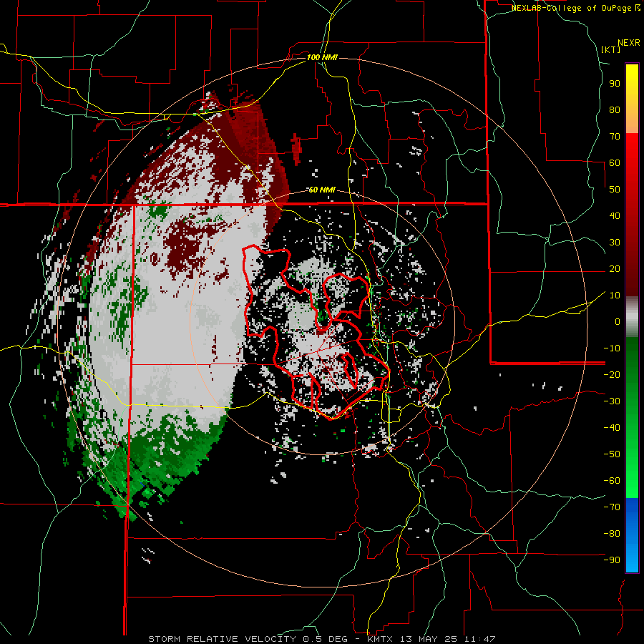Click the 70 value on velocity legend
Image resolution: width=644 pixels, height=644 pixels.
point(615,137)
